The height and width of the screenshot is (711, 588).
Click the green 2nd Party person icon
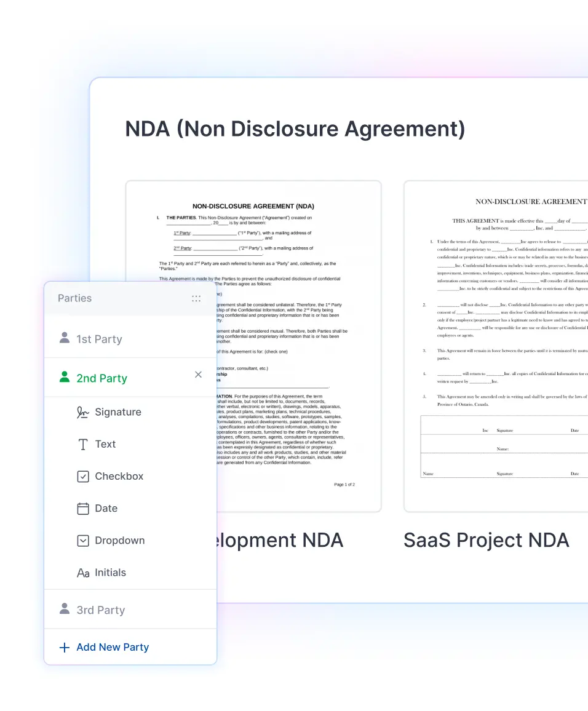click(65, 377)
